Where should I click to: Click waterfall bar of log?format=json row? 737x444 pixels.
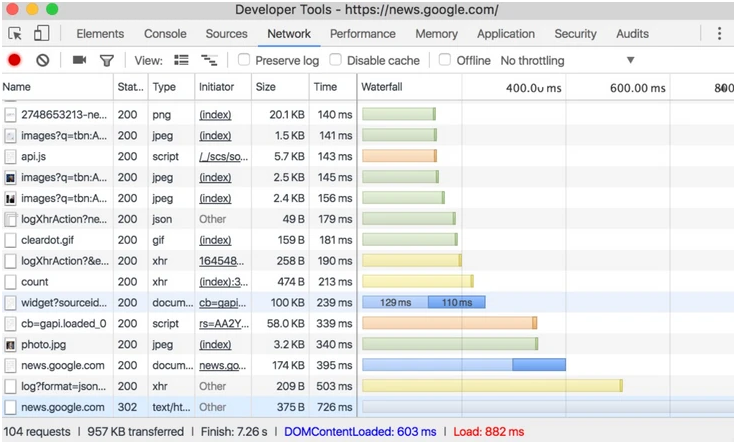pos(493,386)
